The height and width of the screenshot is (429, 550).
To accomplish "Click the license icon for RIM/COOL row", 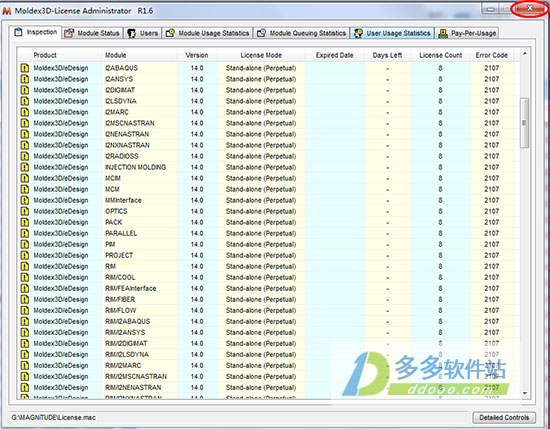I will click(x=24, y=277).
